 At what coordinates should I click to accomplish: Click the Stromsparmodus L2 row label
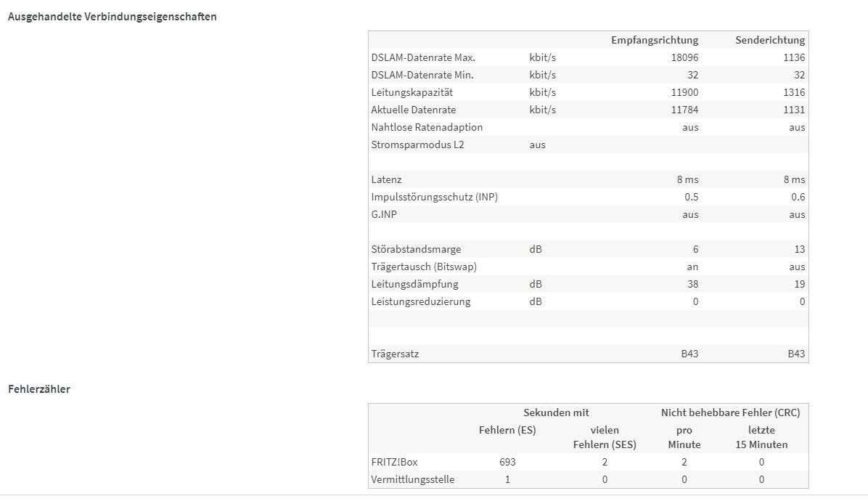pos(417,145)
